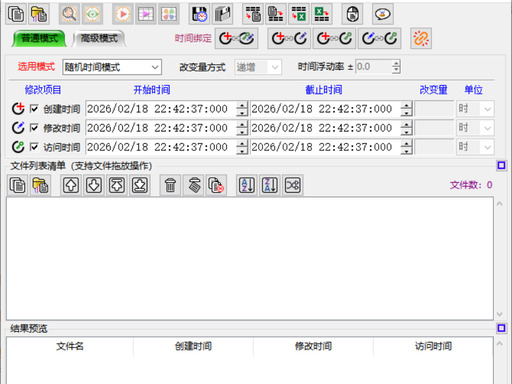Move selected file down in list
Screen dimensions: 512x384
click(94, 185)
